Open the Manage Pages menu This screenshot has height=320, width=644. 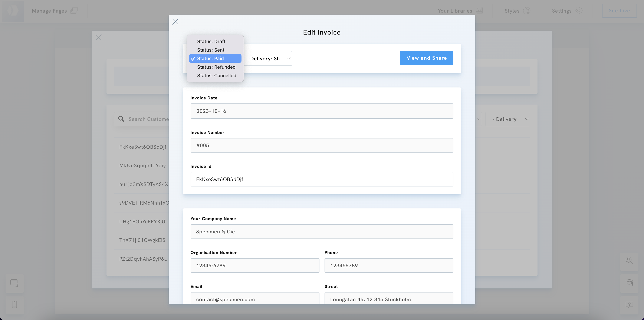pos(49,10)
